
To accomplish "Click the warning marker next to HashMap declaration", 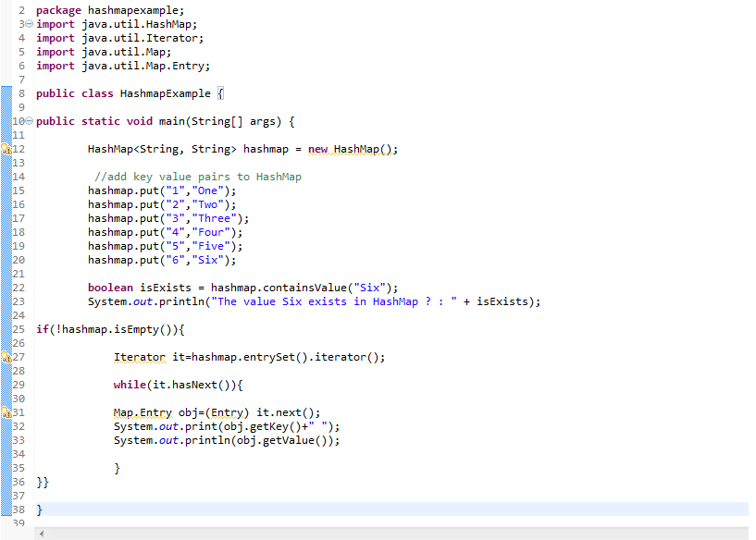I will pos(7,148).
